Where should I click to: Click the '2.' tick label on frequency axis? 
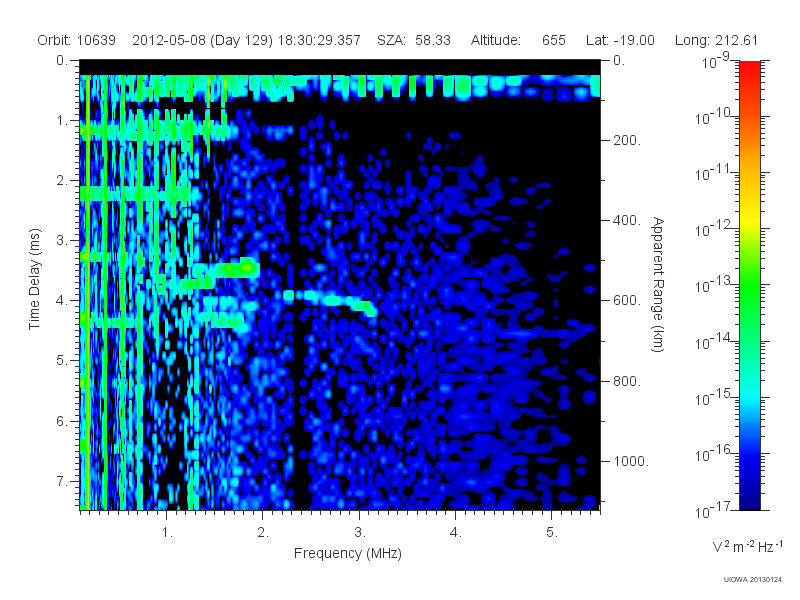pos(263,533)
